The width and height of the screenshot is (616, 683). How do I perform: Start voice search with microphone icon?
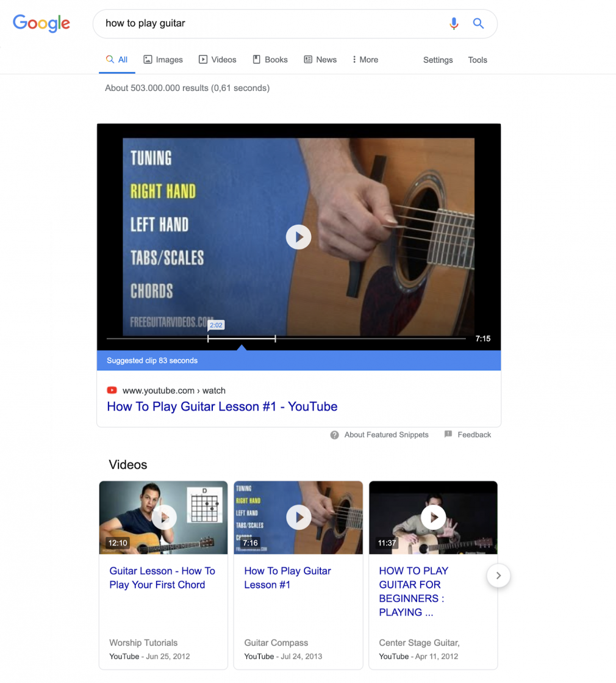point(454,23)
